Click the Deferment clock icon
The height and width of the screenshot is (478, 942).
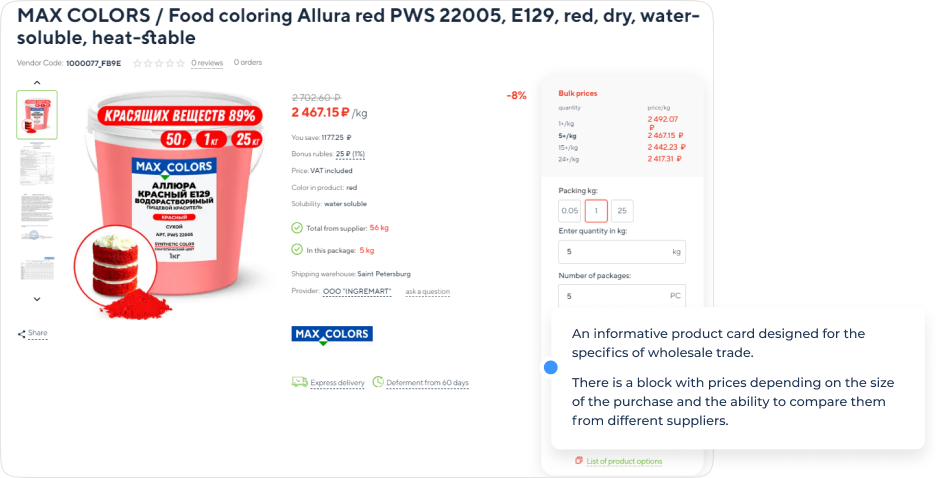coord(378,381)
